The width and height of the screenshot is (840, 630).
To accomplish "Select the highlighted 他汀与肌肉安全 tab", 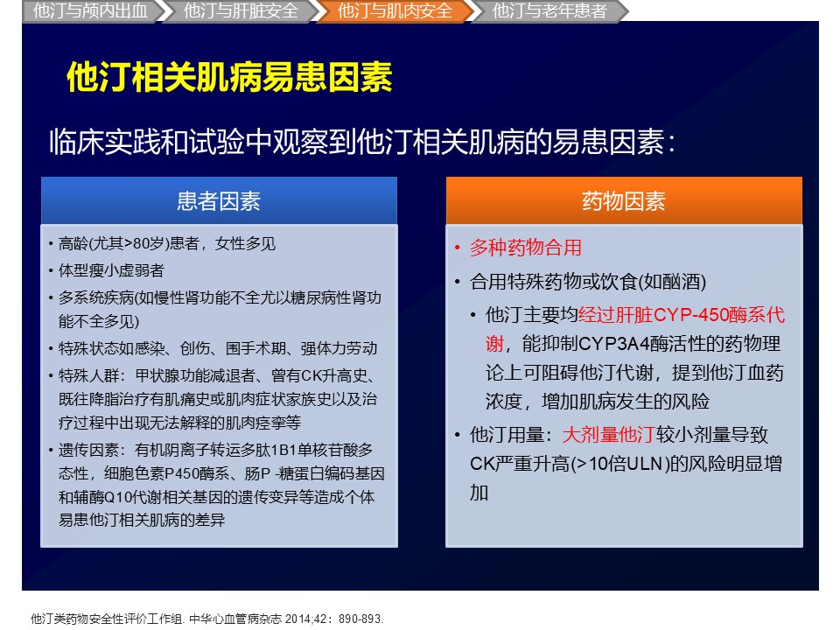I will point(395,11).
